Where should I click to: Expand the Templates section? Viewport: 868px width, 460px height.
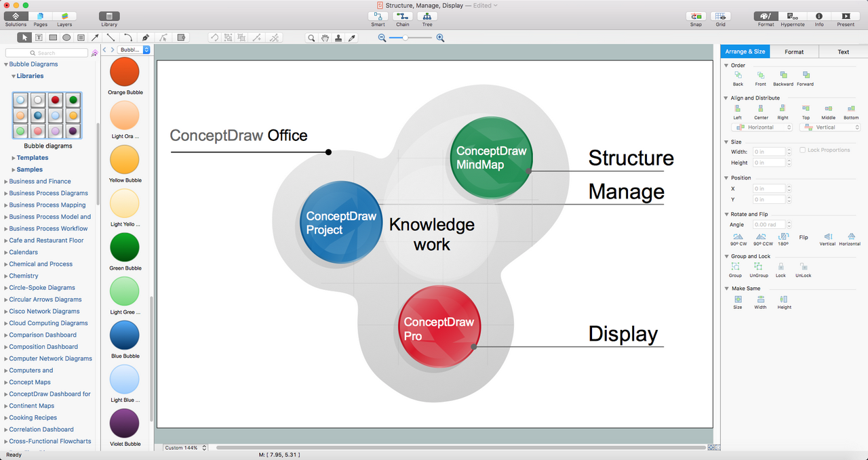14,158
